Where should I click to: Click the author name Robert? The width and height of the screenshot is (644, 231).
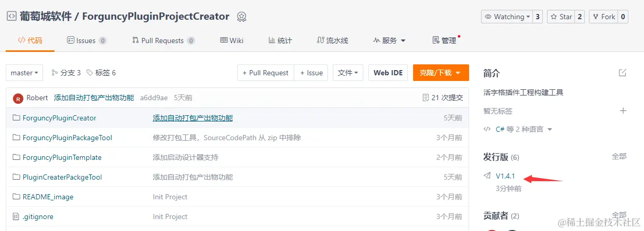tap(37, 98)
